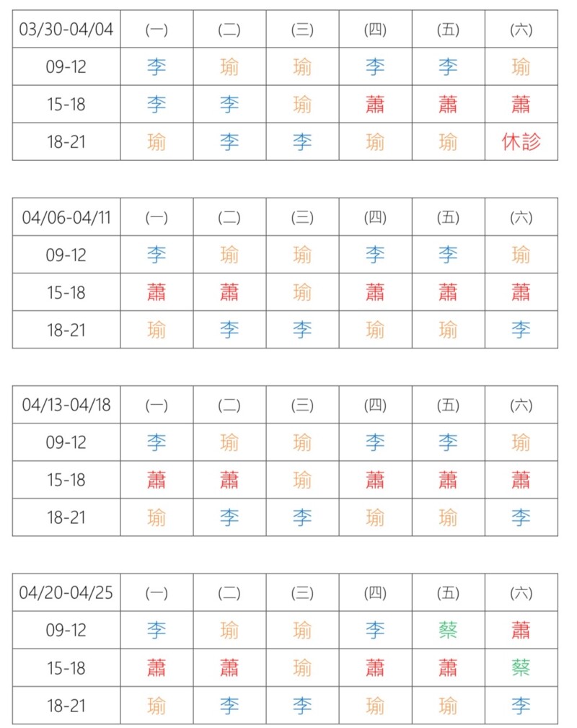Click the 15-18 label in the 04/13-04/18 table

pos(66,480)
